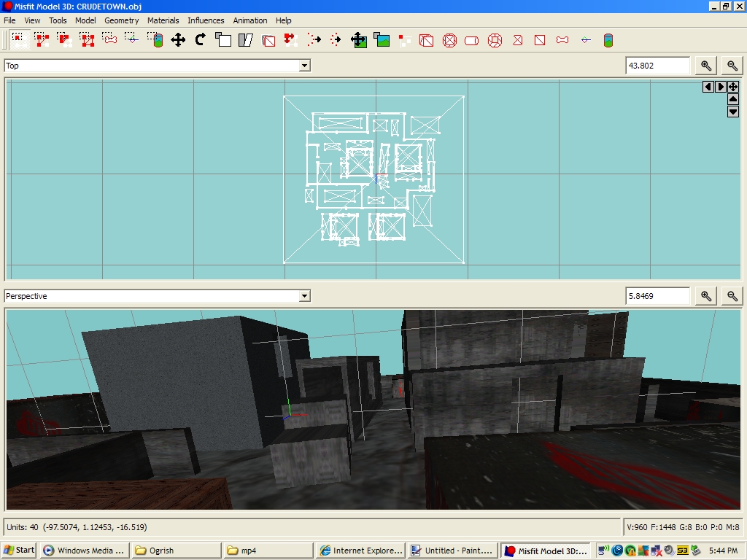The height and width of the screenshot is (560, 747).
Task: Open the Top view direction dropdown
Action: pyautogui.click(x=304, y=66)
